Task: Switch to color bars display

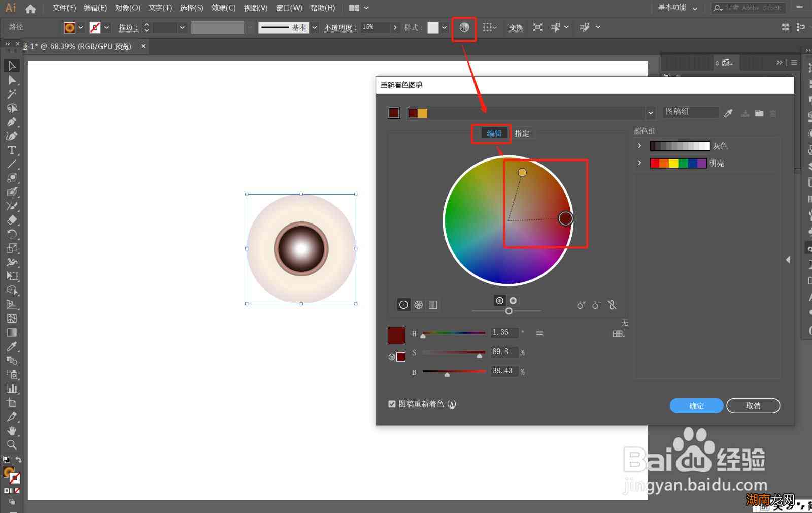Action: [433, 305]
